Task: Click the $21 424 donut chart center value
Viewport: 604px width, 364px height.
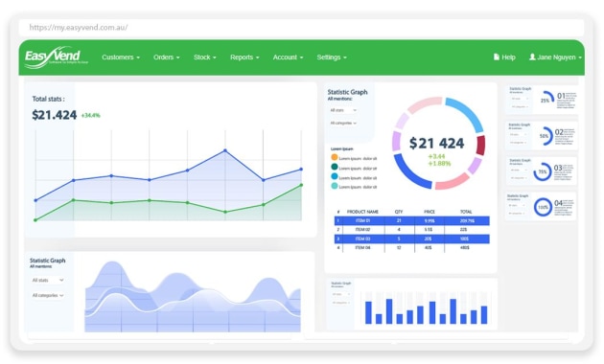Action: pyautogui.click(x=436, y=143)
